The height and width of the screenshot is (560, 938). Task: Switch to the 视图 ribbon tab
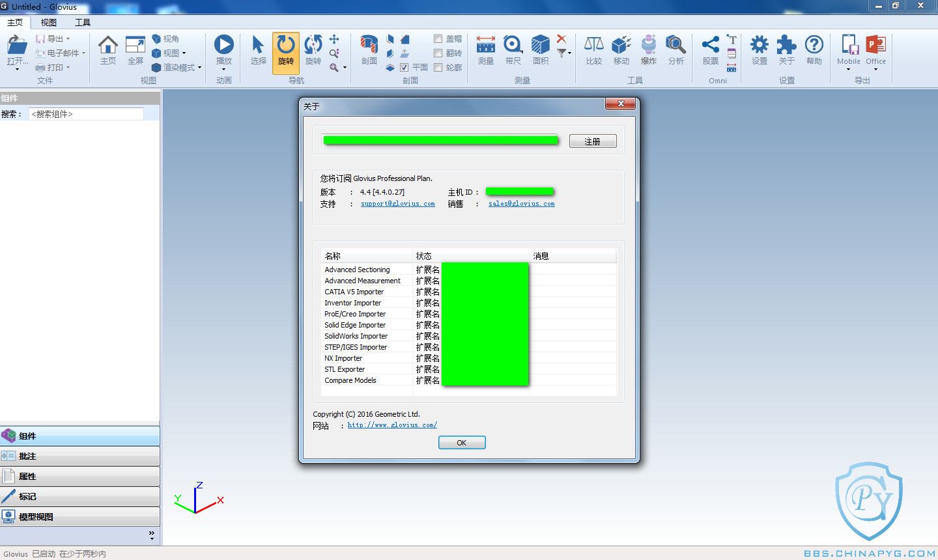(49, 22)
